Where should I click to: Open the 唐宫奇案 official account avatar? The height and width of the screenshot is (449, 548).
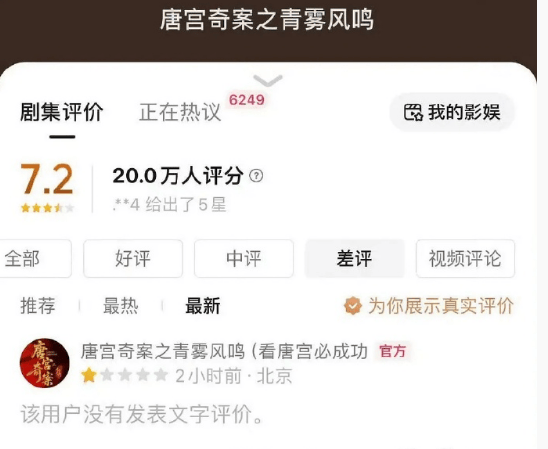point(44,363)
